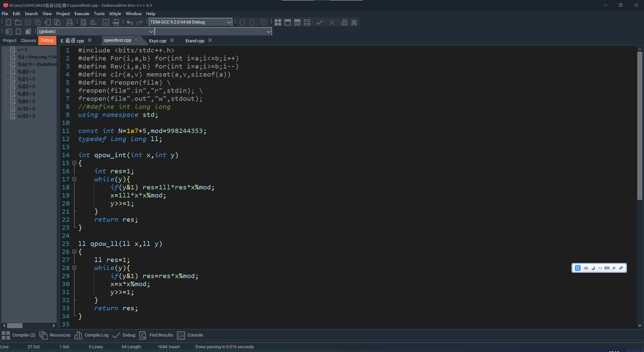Collapse the while-loop fold at line 28
Viewport: 644px width, 352px height.
point(74,268)
